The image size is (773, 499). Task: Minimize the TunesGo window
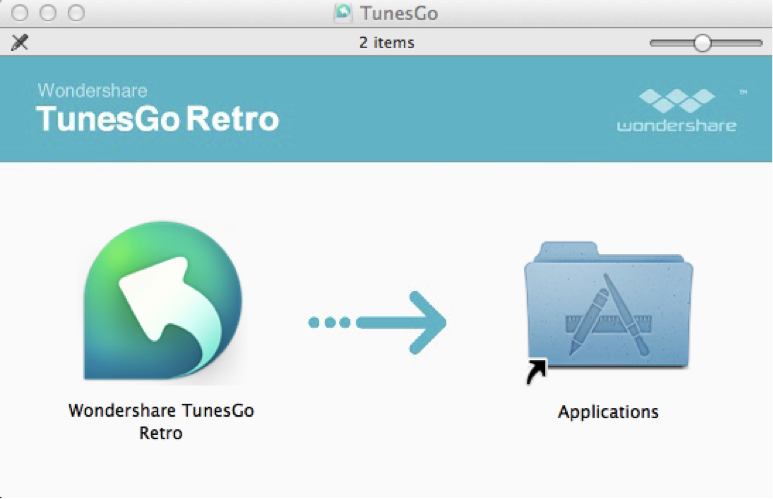tap(48, 13)
